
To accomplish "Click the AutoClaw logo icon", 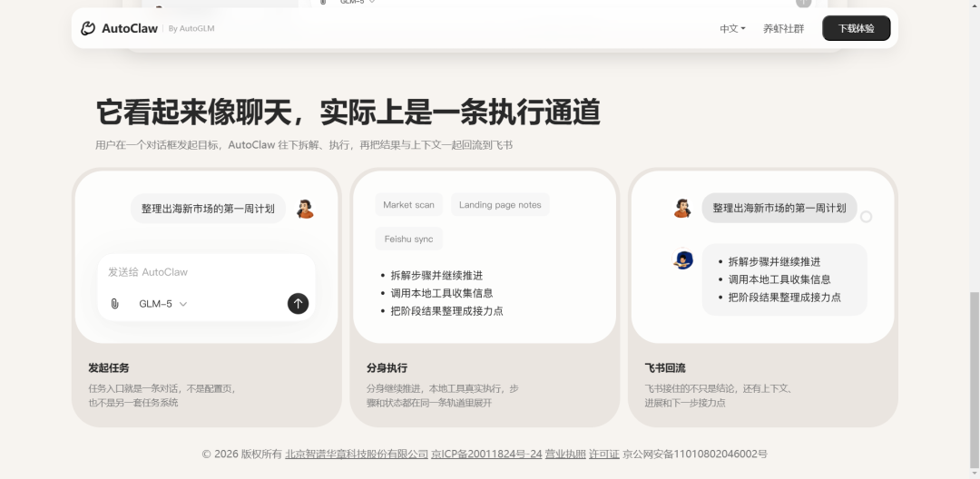I will [88, 28].
